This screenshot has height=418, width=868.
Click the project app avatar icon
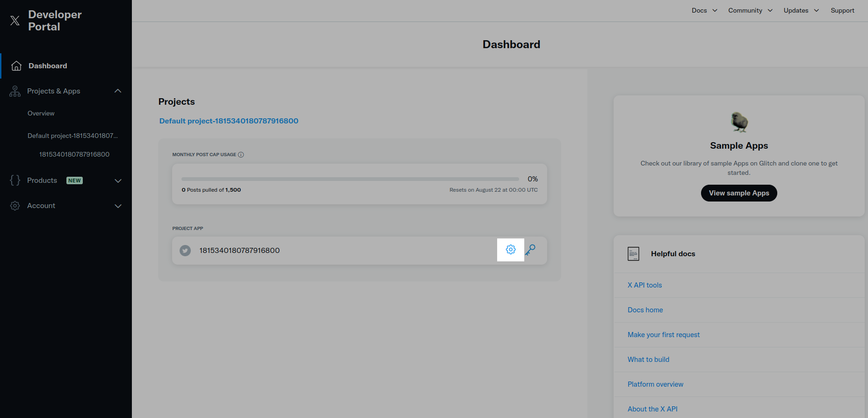point(185,251)
